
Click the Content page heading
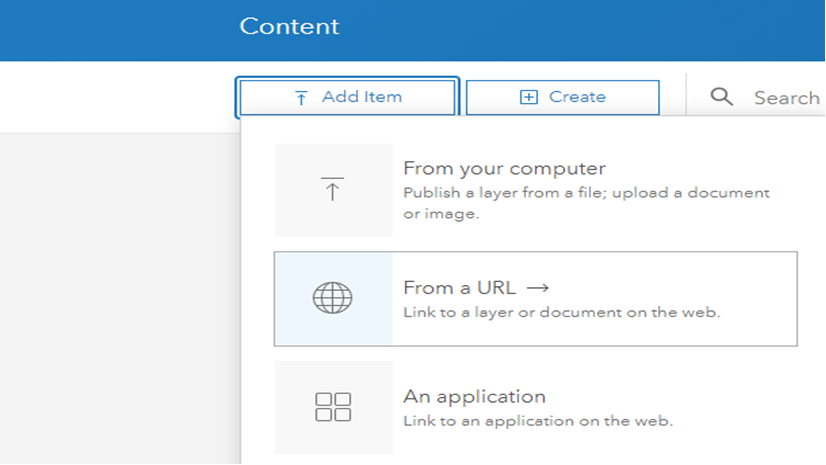[289, 26]
